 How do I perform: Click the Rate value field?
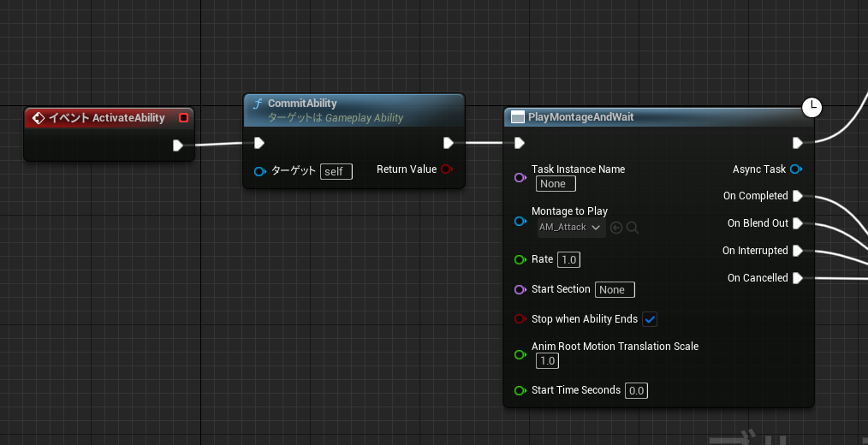[x=569, y=259]
